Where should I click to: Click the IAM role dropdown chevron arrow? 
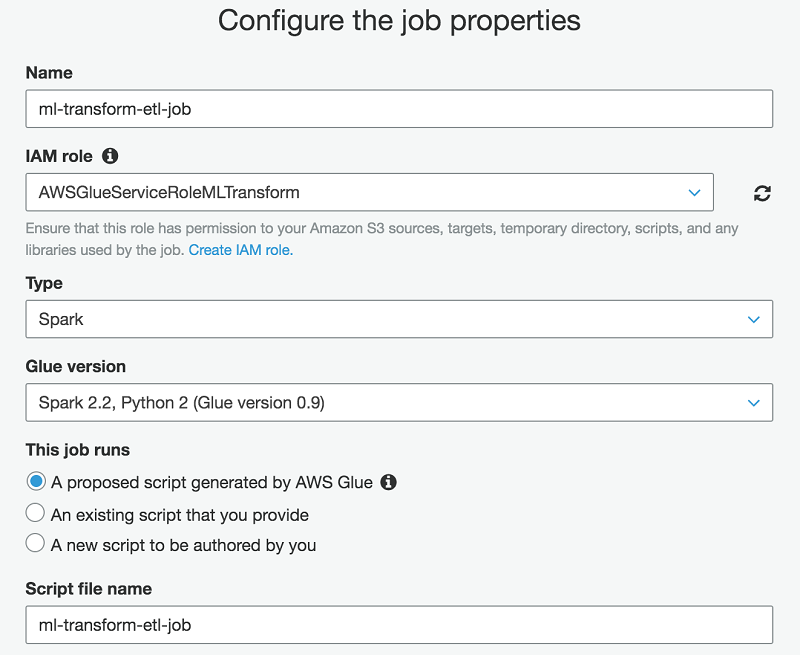click(x=695, y=192)
